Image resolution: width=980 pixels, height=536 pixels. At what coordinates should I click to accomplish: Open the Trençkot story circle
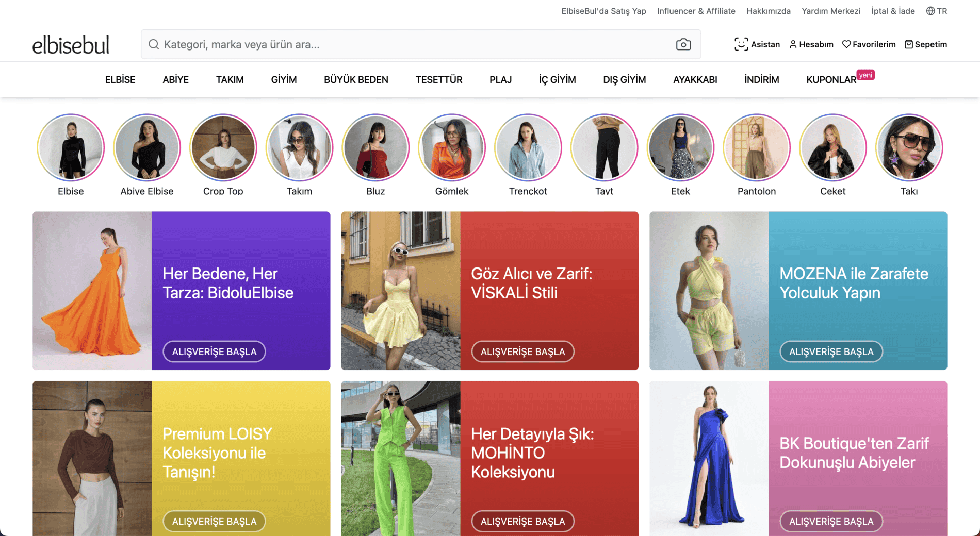pyautogui.click(x=528, y=147)
